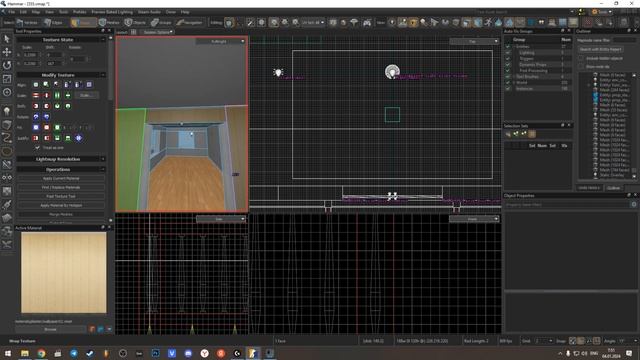Open Windows Start menu

click(8, 353)
